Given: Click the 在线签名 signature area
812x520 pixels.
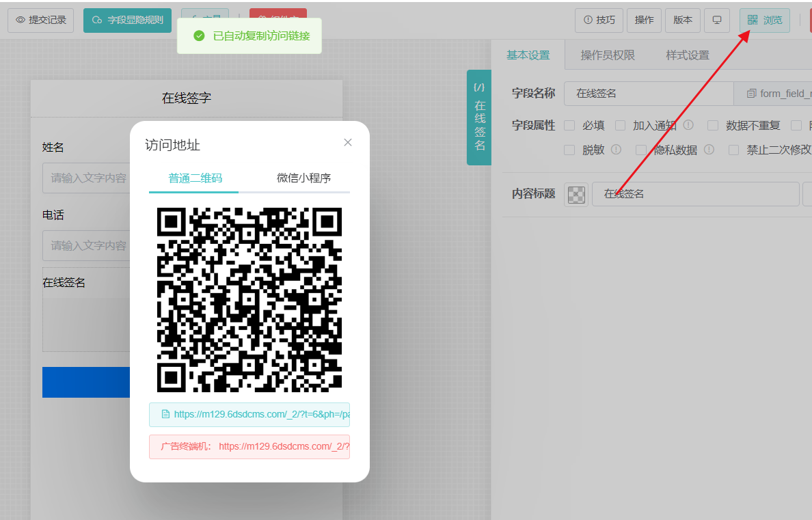Looking at the screenshot, I should point(86,310).
